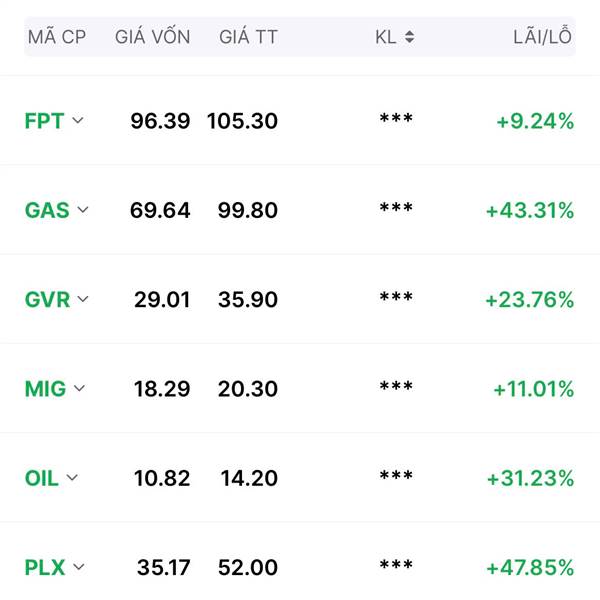Open the PLX stock ticker

[45, 568]
